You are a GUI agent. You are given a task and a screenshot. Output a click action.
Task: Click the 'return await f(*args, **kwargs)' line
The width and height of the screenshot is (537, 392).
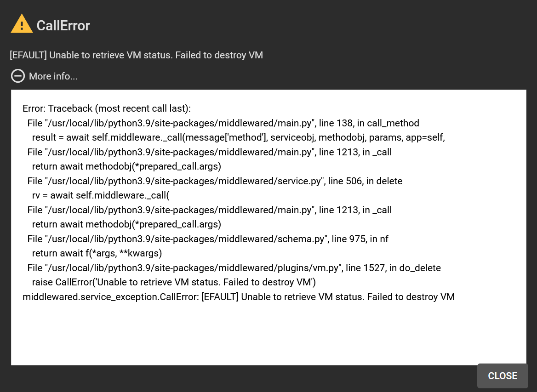point(97,253)
